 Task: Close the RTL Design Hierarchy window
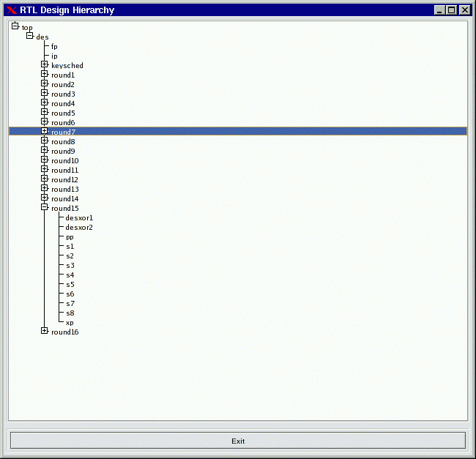465,10
